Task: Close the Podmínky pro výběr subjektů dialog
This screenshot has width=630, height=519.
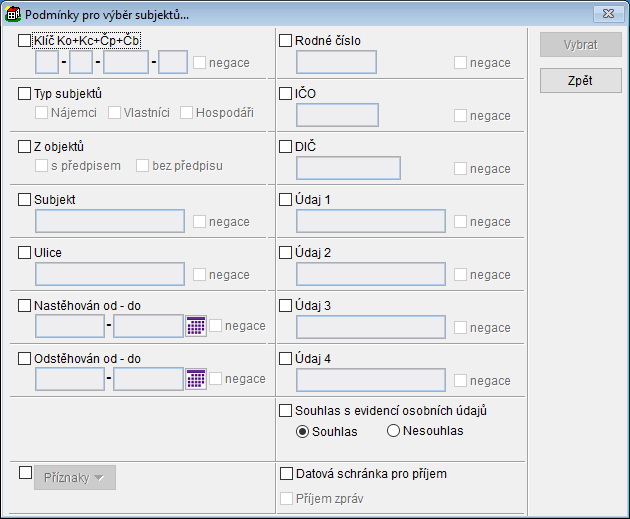Action: pos(603,14)
